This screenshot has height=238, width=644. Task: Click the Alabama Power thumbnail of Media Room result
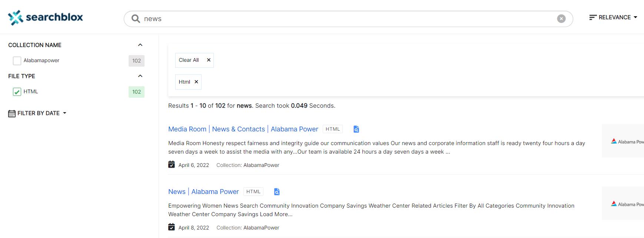click(x=623, y=141)
